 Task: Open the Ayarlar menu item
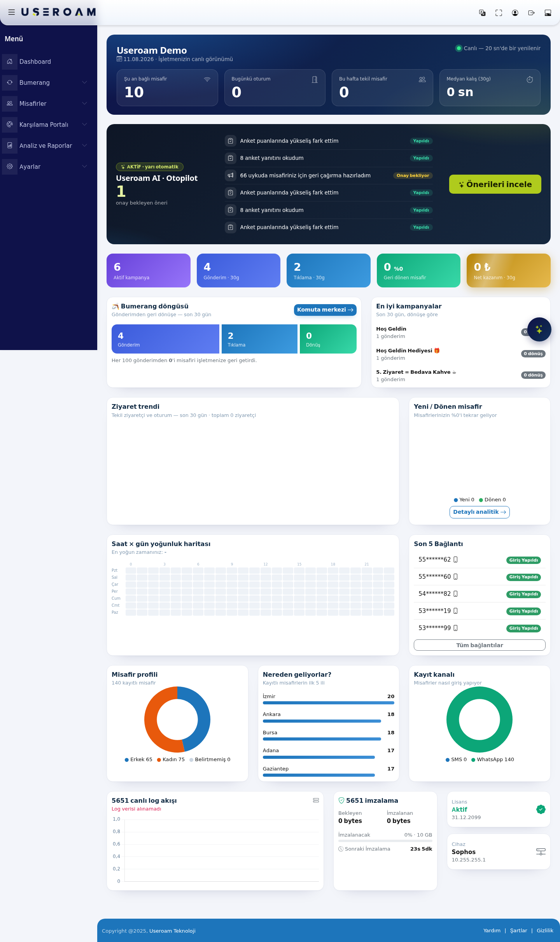(49, 166)
